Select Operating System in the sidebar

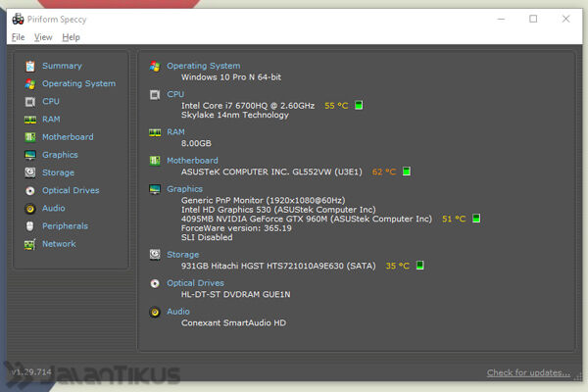point(78,83)
